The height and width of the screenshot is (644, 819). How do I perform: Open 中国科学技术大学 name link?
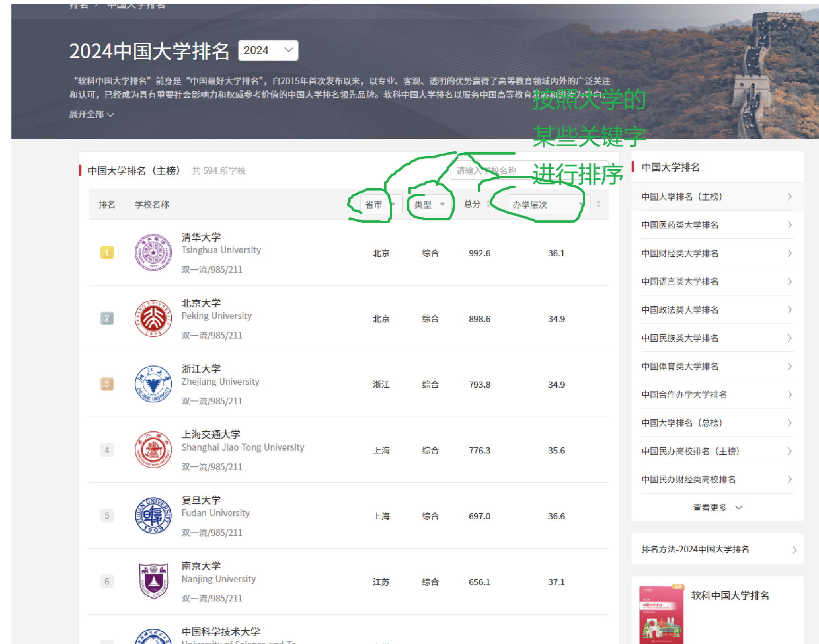click(x=221, y=631)
